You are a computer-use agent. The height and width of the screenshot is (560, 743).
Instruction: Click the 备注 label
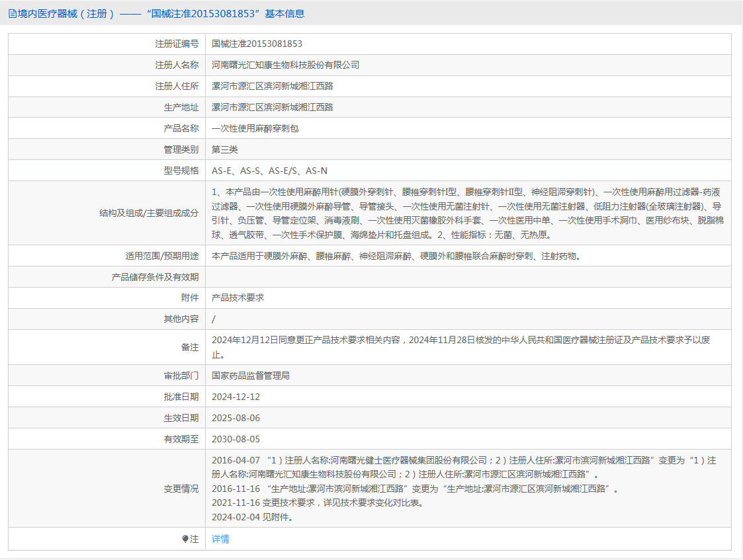pyautogui.click(x=190, y=347)
